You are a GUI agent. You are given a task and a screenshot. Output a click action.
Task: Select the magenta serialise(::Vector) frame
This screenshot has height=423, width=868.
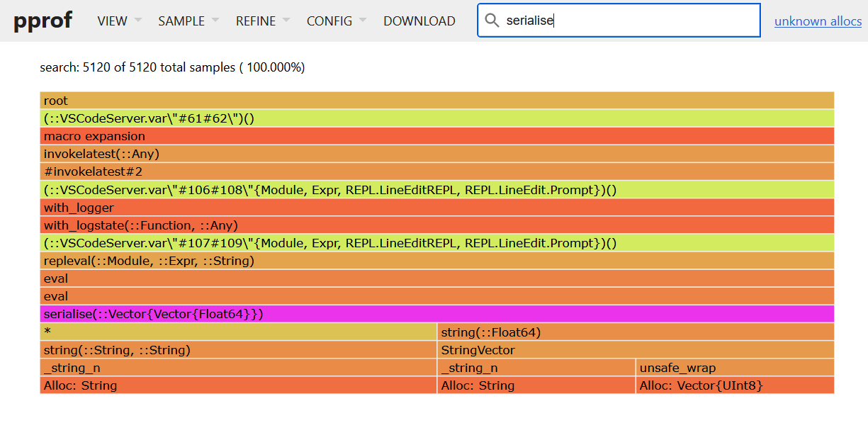[x=436, y=314]
